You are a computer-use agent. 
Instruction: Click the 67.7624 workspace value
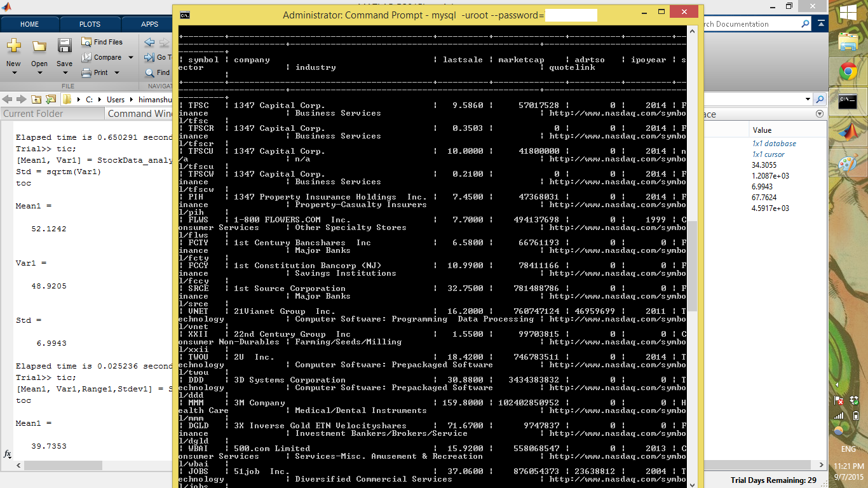pos(764,198)
